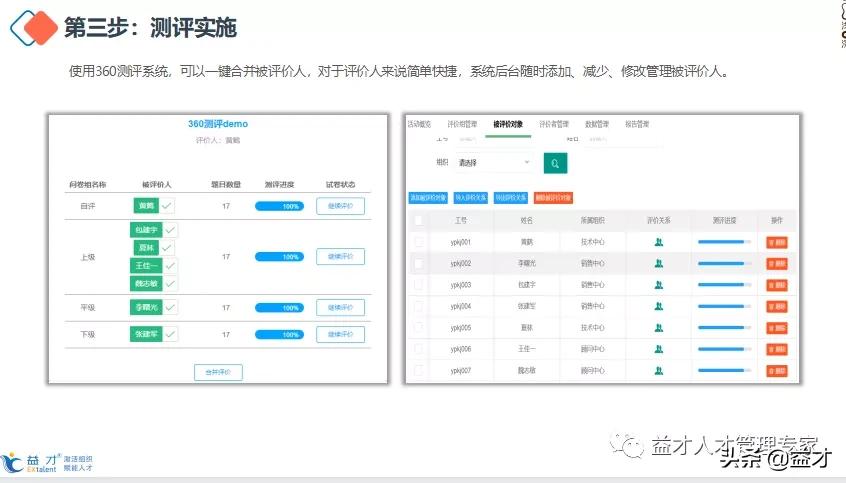Click the 益才 EXtalent logo at bottom-left

pyautogui.click(x=46, y=462)
